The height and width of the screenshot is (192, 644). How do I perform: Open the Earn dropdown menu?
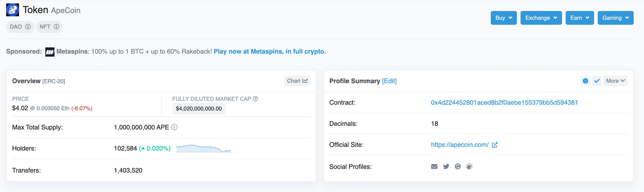tap(580, 18)
